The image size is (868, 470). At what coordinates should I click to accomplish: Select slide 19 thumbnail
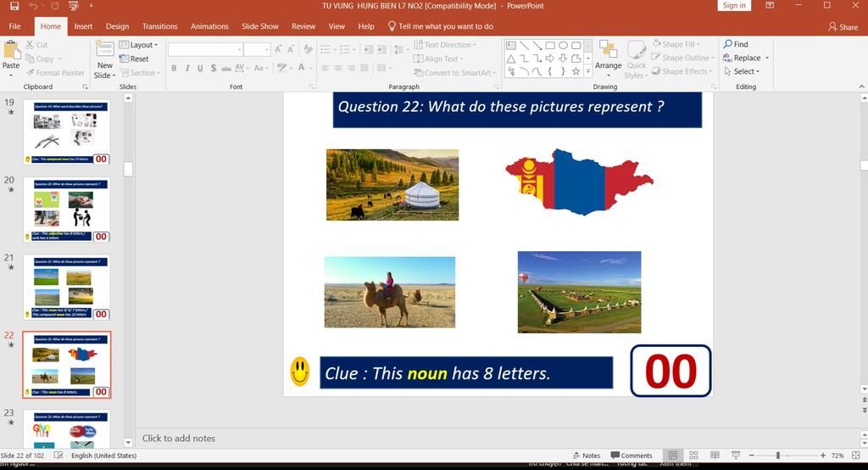click(x=67, y=131)
